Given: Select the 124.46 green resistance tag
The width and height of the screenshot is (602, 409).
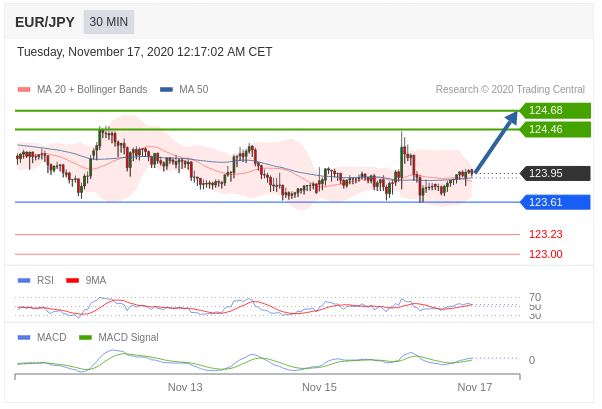Looking at the screenshot, I should 555,129.
